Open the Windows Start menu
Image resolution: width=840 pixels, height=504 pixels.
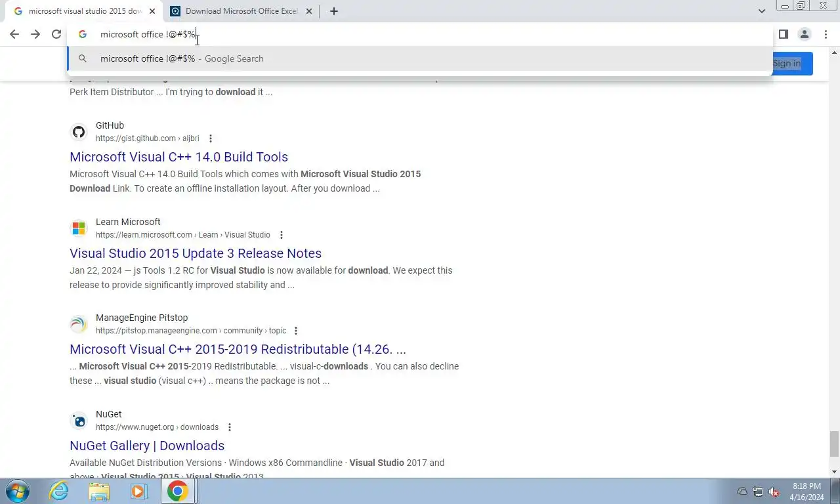click(x=18, y=491)
